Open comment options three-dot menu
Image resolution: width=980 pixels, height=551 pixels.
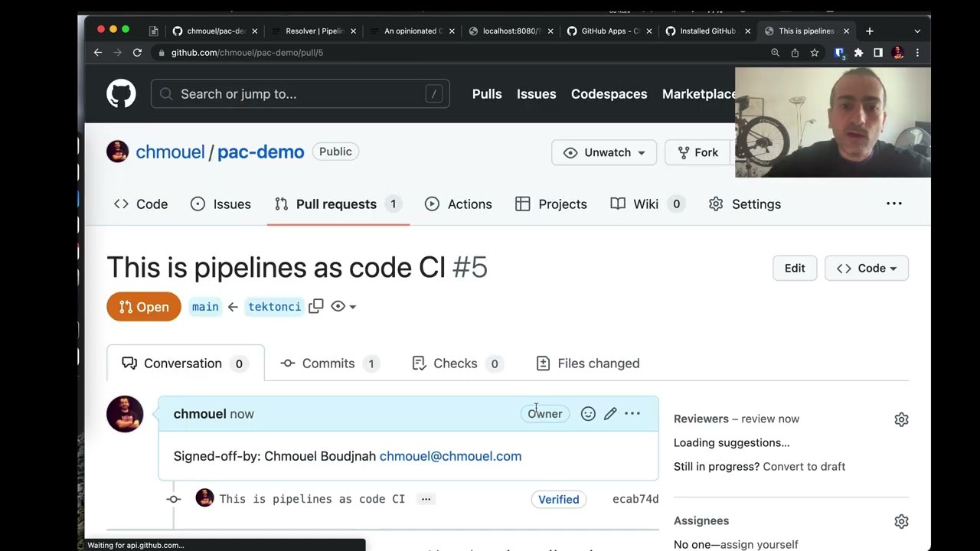click(x=632, y=413)
